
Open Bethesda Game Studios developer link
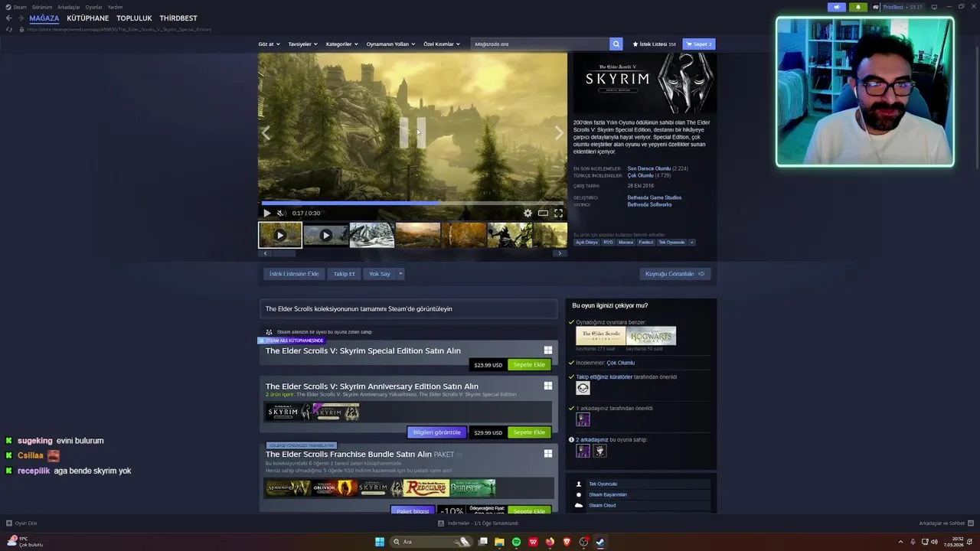[x=655, y=197]
